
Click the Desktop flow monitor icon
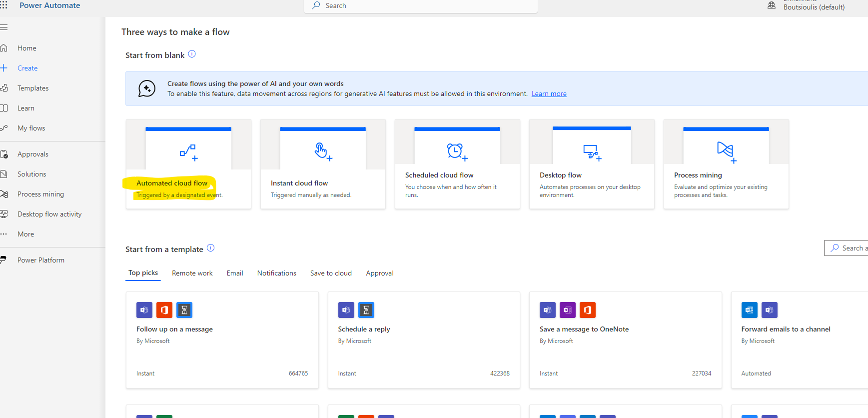[x=592, y=152]
